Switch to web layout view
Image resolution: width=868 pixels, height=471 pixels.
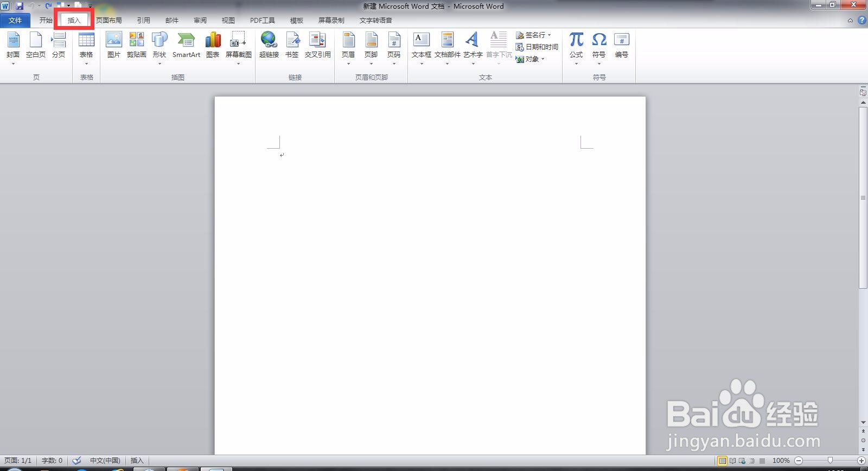pyautogui.click(x=743, y=461)
